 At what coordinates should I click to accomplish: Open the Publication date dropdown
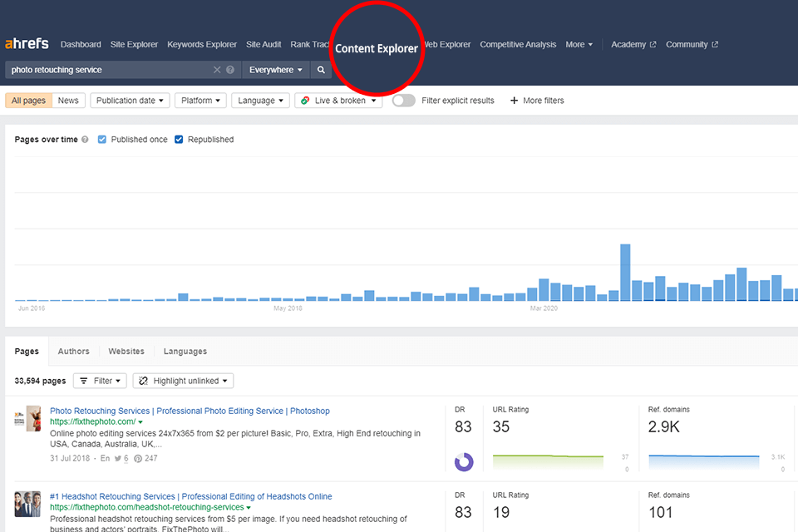click(x=130, y=101)
